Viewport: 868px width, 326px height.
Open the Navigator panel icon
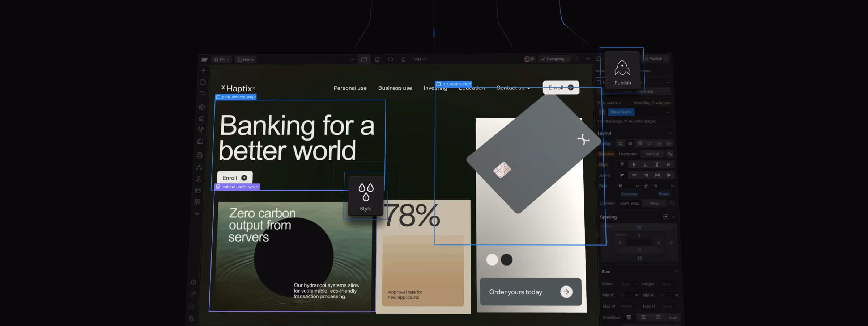tap(203, 93)
